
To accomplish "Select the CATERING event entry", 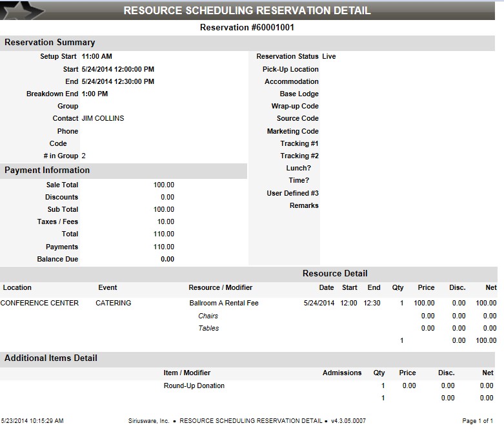I will [113, 303].
